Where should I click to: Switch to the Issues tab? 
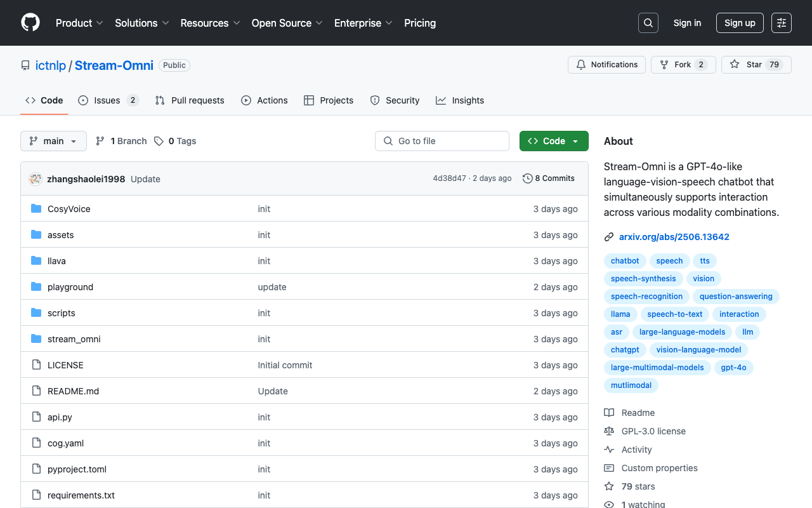(107, 100)
